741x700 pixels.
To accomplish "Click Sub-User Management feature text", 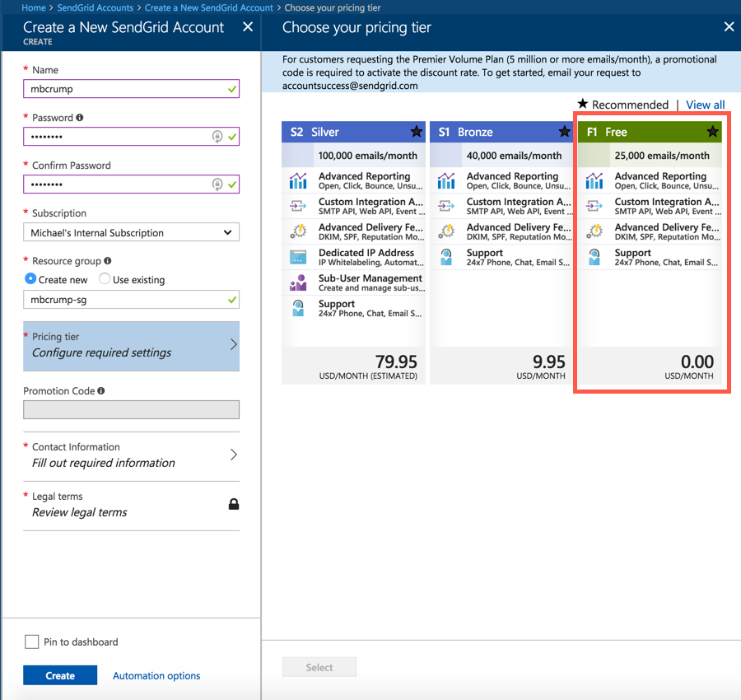I will coord(370,278).
